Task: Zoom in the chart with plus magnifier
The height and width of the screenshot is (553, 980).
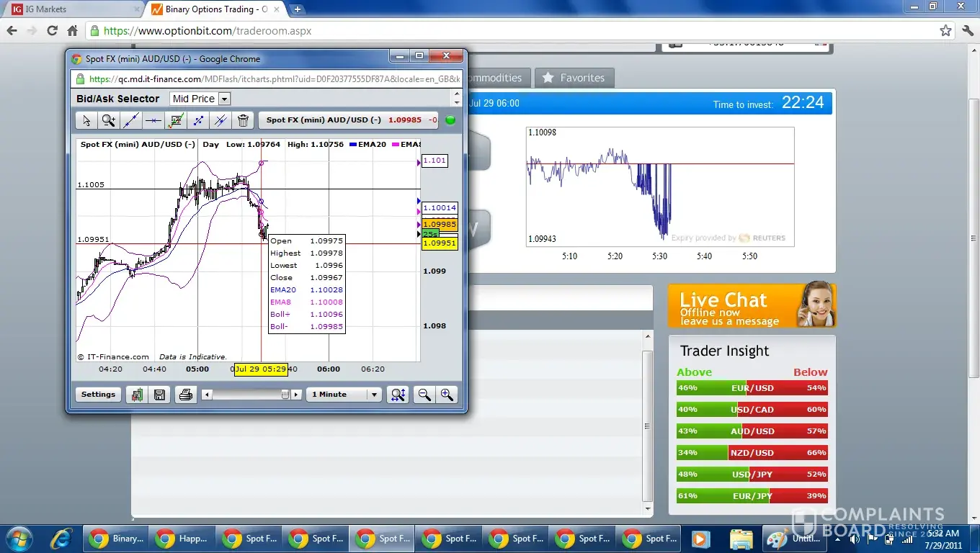Action: click(447, 395)
